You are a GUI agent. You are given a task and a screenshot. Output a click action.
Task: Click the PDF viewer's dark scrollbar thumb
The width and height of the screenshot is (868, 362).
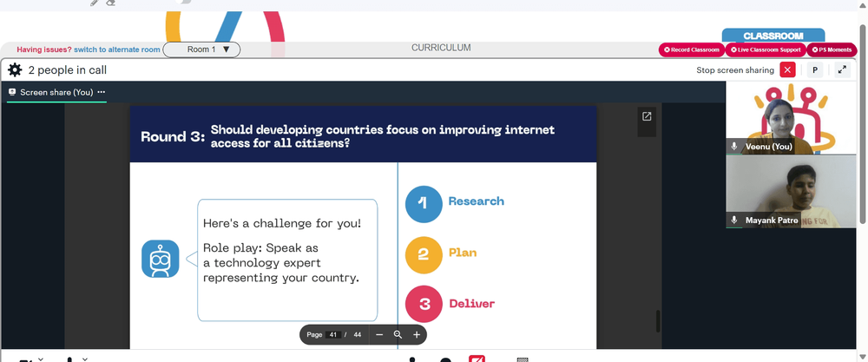[658, 321]
